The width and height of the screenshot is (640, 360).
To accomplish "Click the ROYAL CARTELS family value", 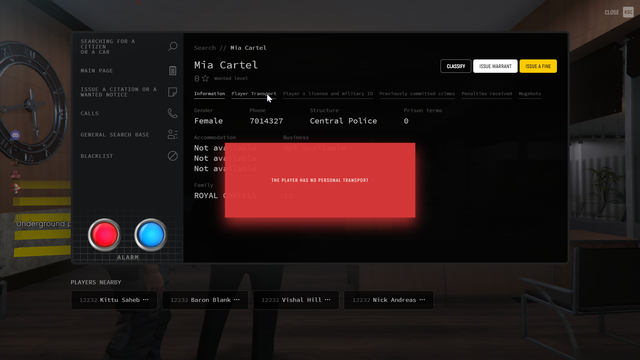I will pyautogui.click(x=225, y=196).
